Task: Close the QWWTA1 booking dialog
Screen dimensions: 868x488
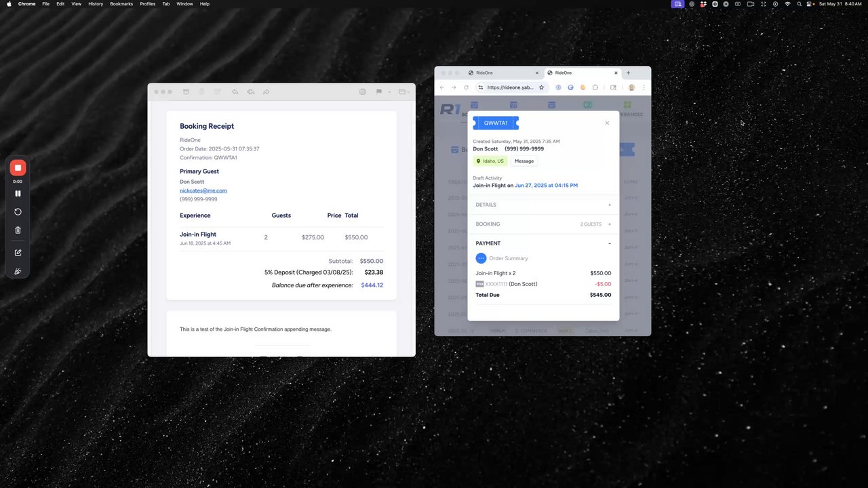Action: pos(607,123)
